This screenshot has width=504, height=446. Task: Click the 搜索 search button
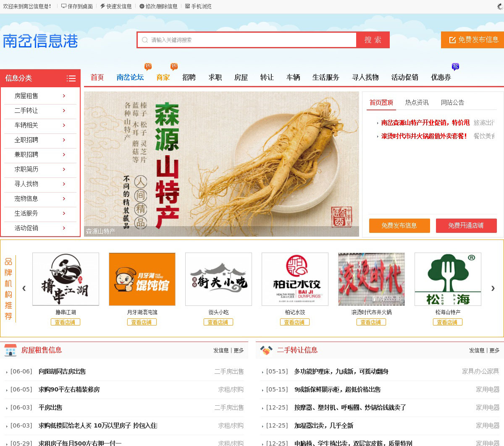pyautogui.click(x=373, y=40)
